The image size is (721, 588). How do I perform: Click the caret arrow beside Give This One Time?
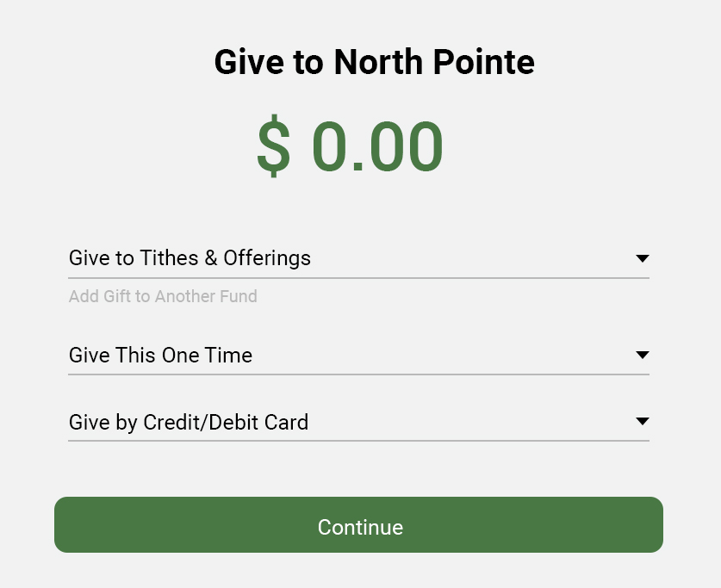point(642,355)
